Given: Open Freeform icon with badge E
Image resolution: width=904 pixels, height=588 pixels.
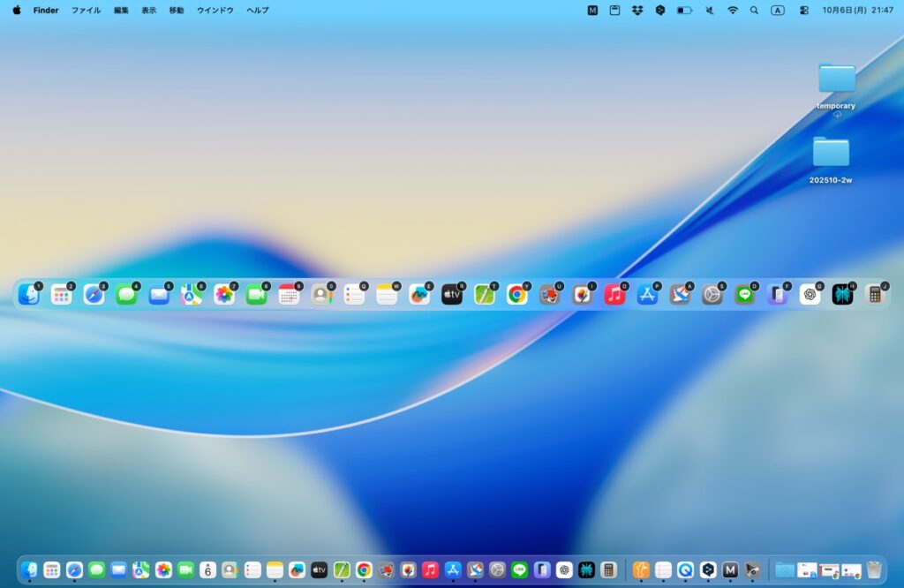Looking at the screenshot, I should 419,295.
